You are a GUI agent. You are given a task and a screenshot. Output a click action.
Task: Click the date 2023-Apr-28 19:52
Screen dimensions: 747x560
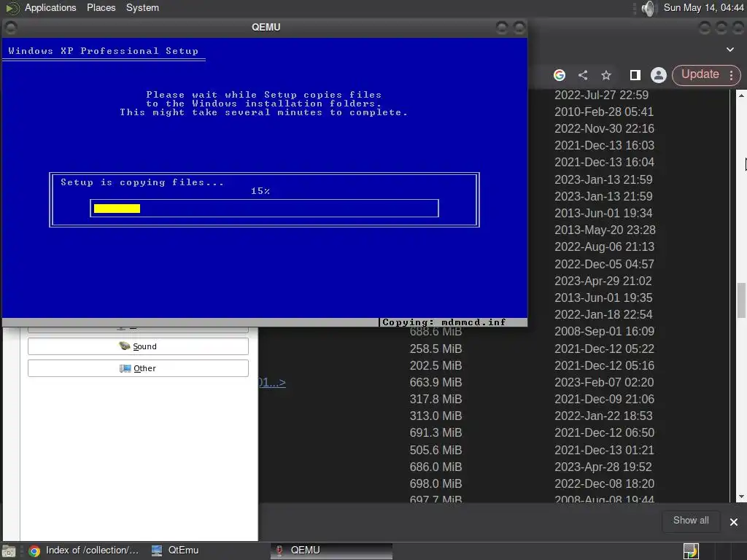pos(603,467)
